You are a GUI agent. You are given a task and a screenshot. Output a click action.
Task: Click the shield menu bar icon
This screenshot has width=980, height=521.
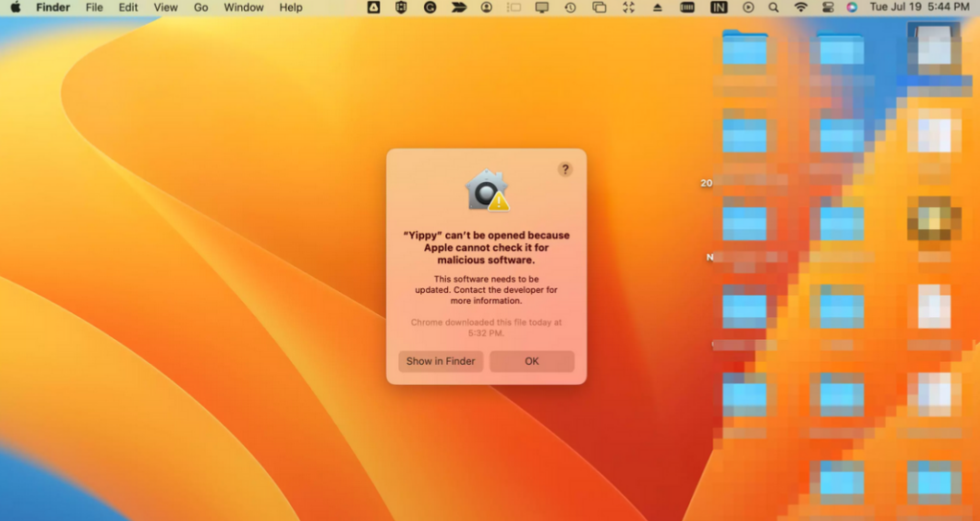pos(401,8)
